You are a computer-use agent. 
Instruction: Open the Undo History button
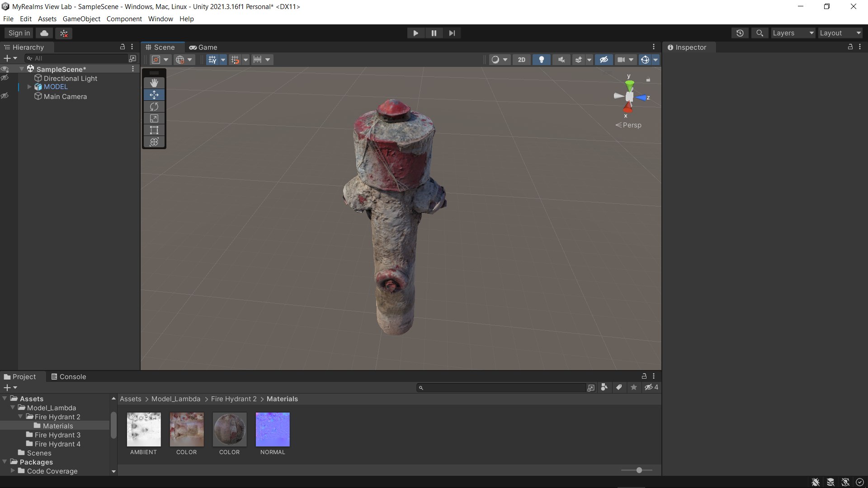point(740,33)
